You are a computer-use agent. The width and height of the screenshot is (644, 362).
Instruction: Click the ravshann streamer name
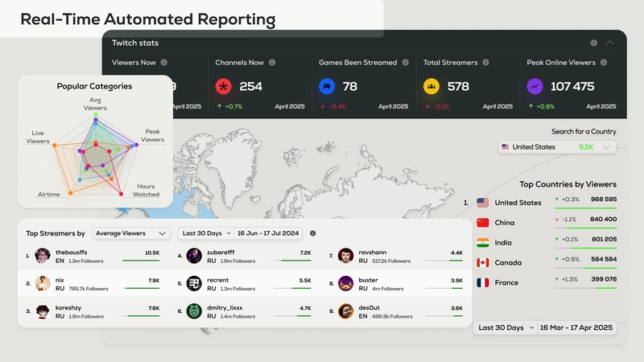pos(372,252)
